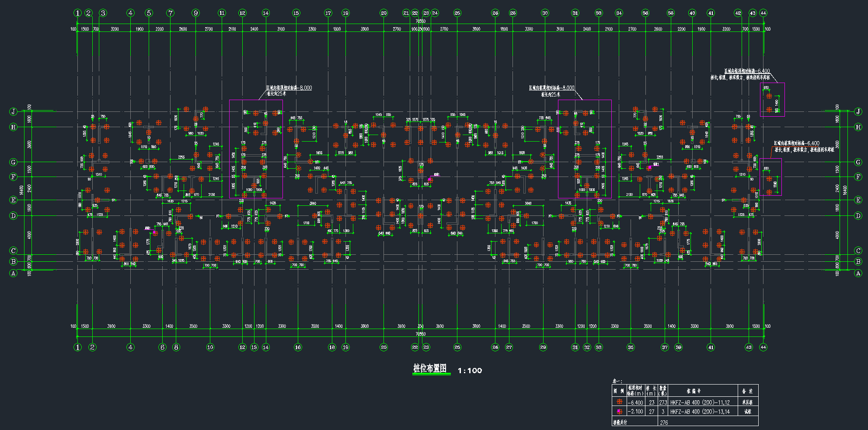Select total pile count 276 cell

coord(664,423)
